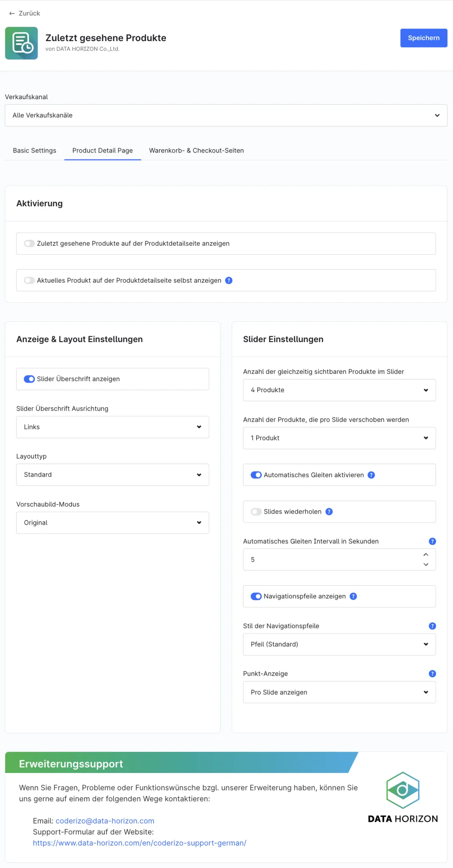Click help icon next to Automatisches Gleiten aktivieren

tap(371, 475)
